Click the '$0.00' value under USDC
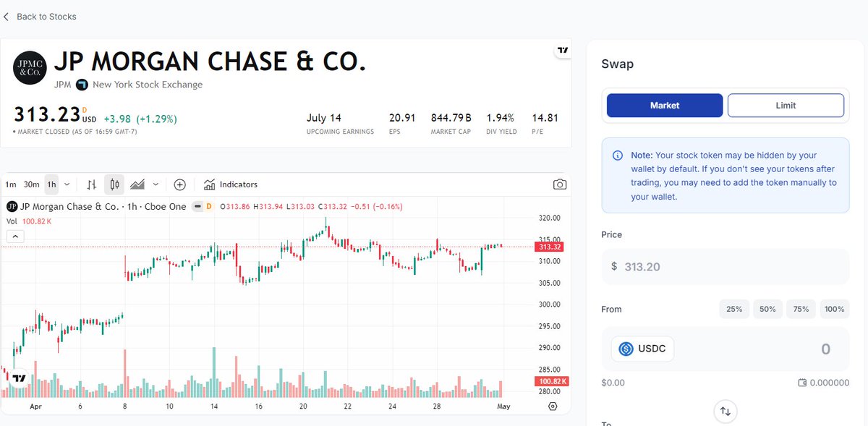The height and width of the screenshot is (426, 868). point(613,383)
